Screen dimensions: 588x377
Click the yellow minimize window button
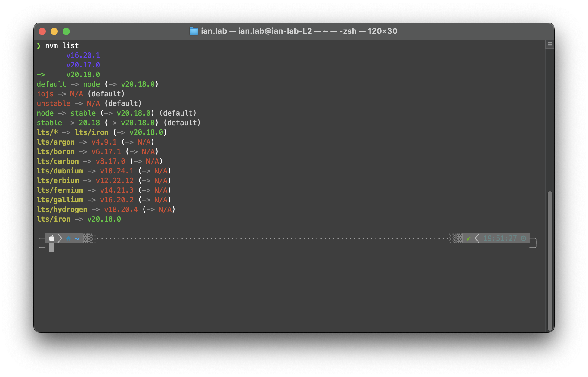click(54, 31)
